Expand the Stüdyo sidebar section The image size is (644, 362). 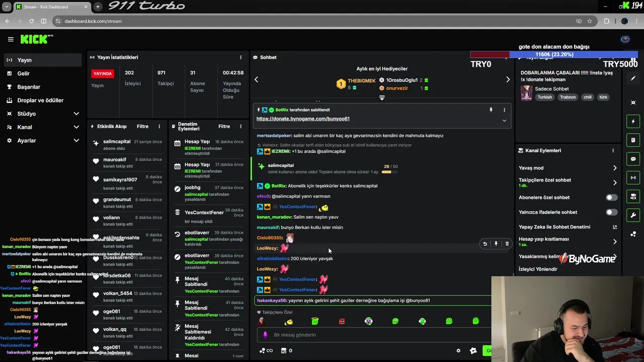(42, 114)
